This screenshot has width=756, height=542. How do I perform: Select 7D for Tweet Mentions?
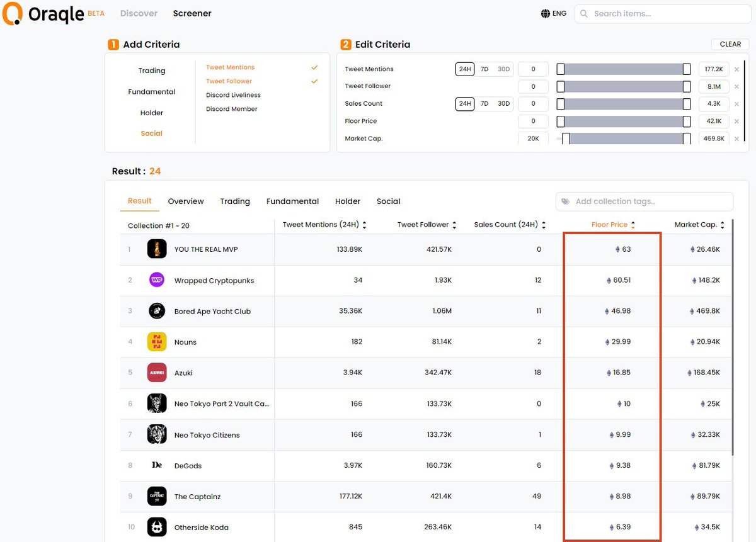pyautogui.click(x=484, y=69)
